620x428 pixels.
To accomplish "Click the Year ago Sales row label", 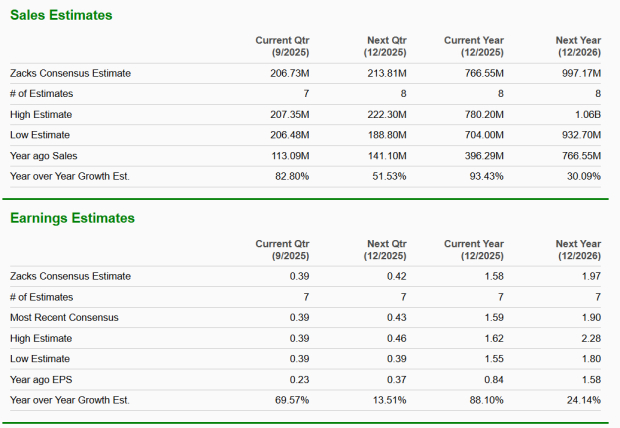I will [43, 156].
